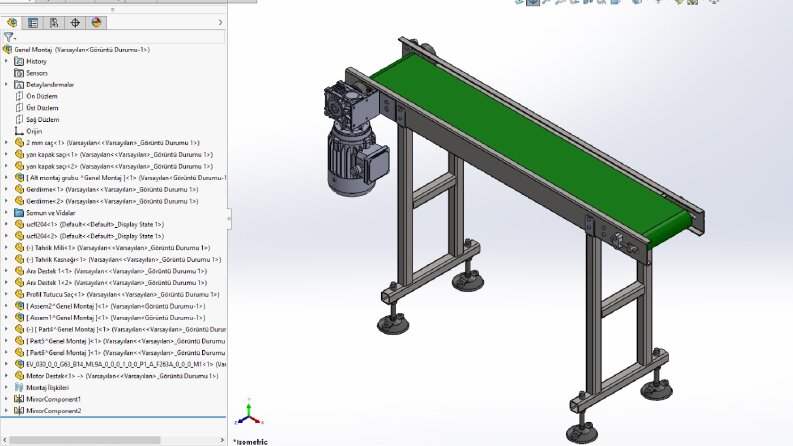
Task: Expand the 2 mm saç<1> part
Action: point(6,143)
